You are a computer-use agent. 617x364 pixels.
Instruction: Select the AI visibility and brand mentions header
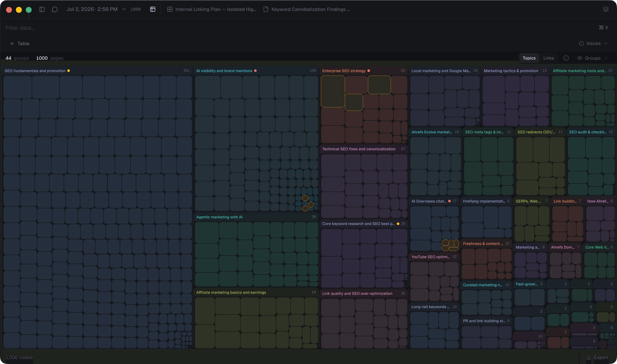point(256,71)
